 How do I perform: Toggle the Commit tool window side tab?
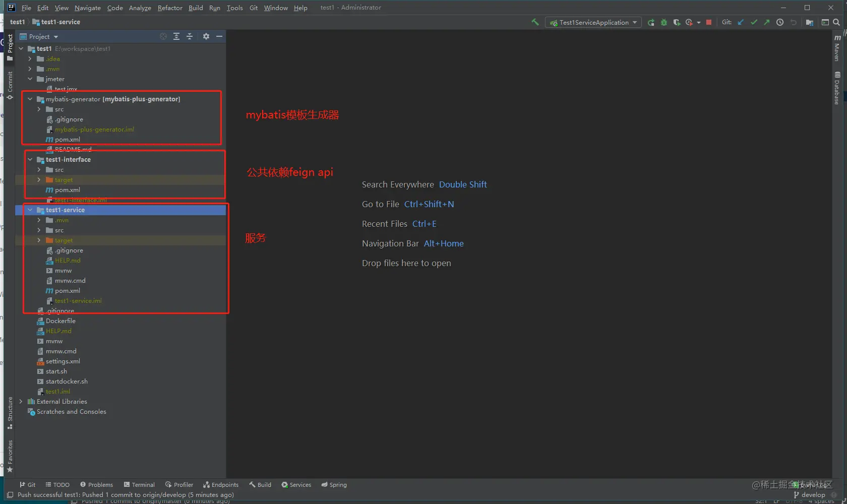point(10,85)
